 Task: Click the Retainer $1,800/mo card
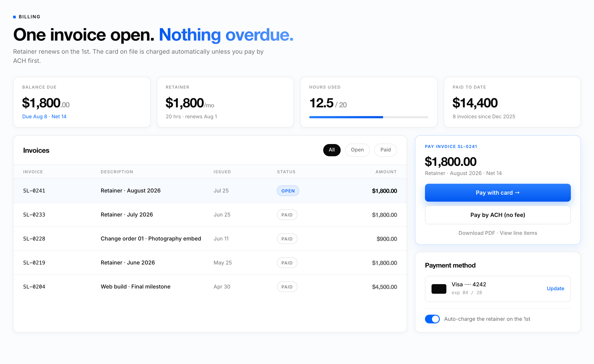(x=225, y=102)
